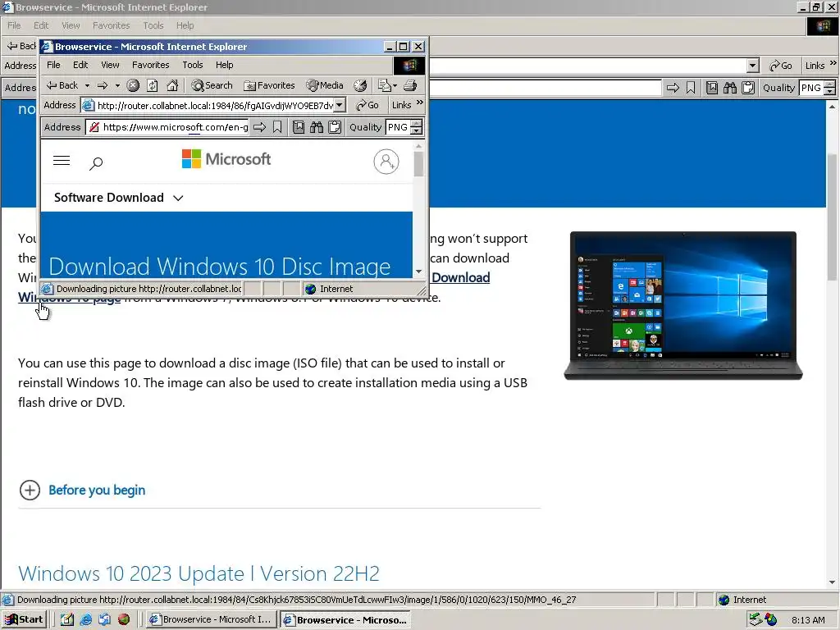The width and height of the screenshot is (840, 630).
Task: Expand Links chevron in background window
Action: coord(833,62)
